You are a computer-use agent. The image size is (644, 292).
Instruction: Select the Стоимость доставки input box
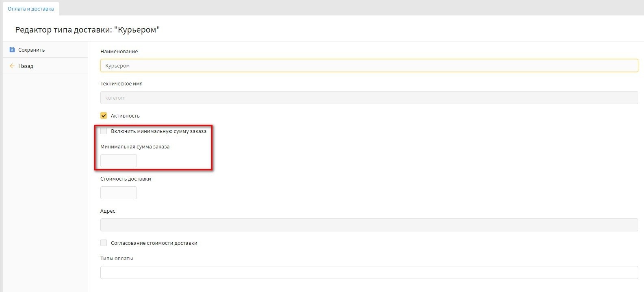[x=119, y=193]
